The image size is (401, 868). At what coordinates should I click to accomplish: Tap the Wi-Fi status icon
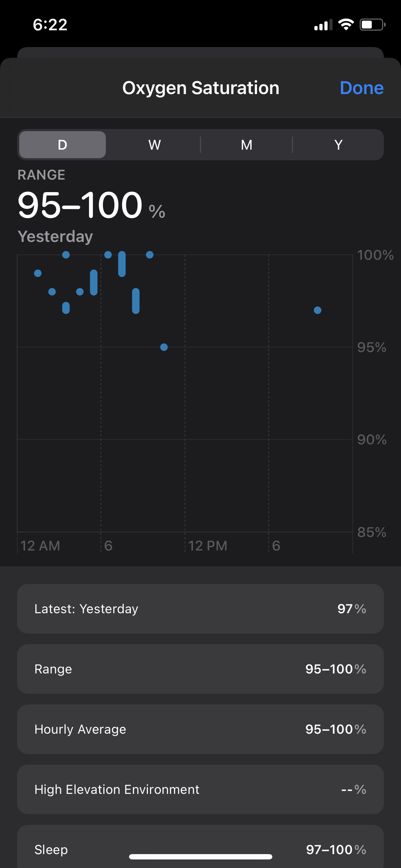[x=346, y=25]
